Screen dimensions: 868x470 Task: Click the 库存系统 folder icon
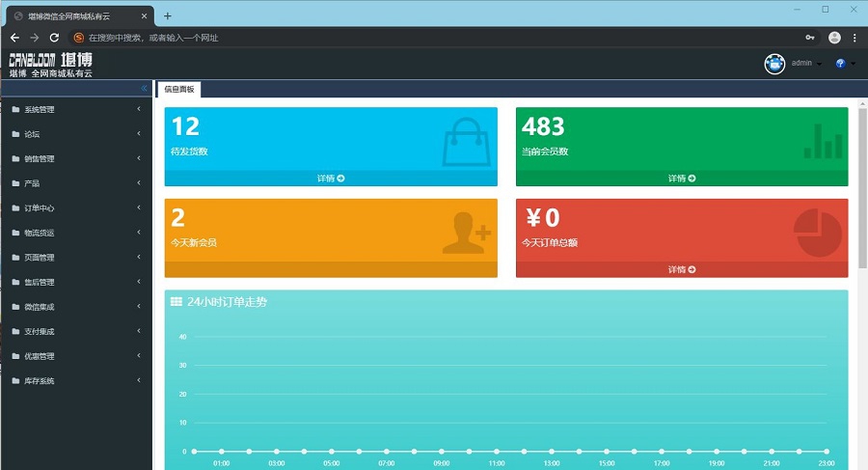[15, 381]
